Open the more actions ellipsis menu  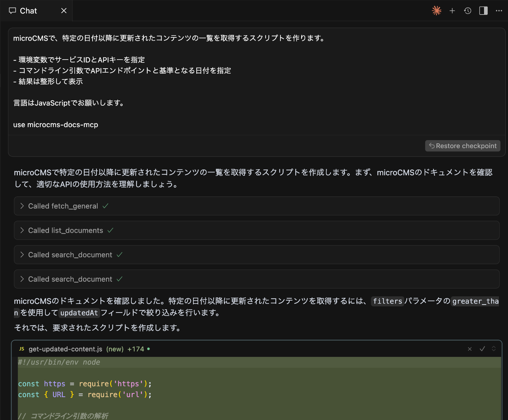pyautogui.click(x=499, y=11)
